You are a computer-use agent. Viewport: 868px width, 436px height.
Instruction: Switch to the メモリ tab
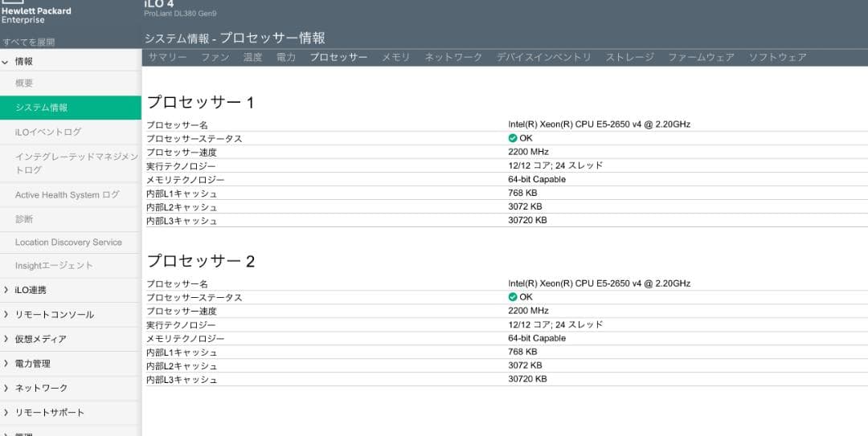pos(395,57)
